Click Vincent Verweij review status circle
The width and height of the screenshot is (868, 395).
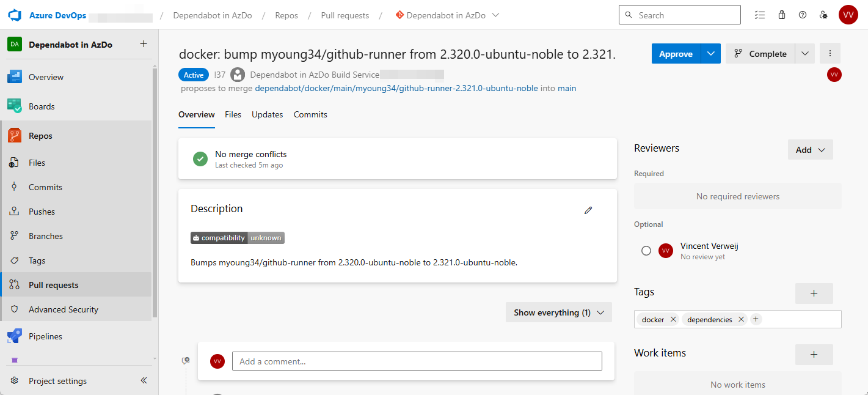pos(646,251)
